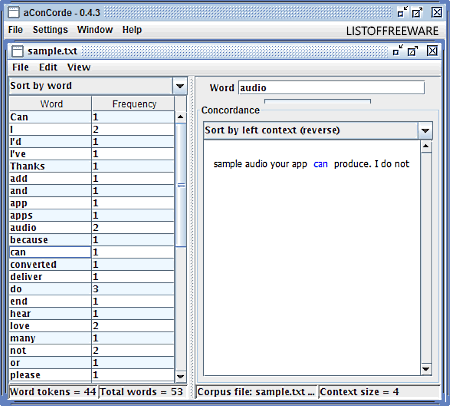Screen dimensions: 450x406
Task: Open the inner View menu
Action: click(79, 67)
